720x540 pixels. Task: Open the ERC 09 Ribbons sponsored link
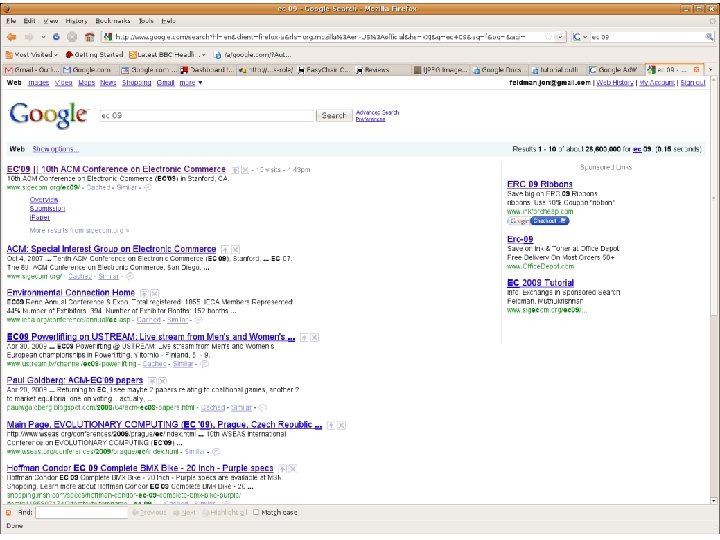tap(540, 184)
